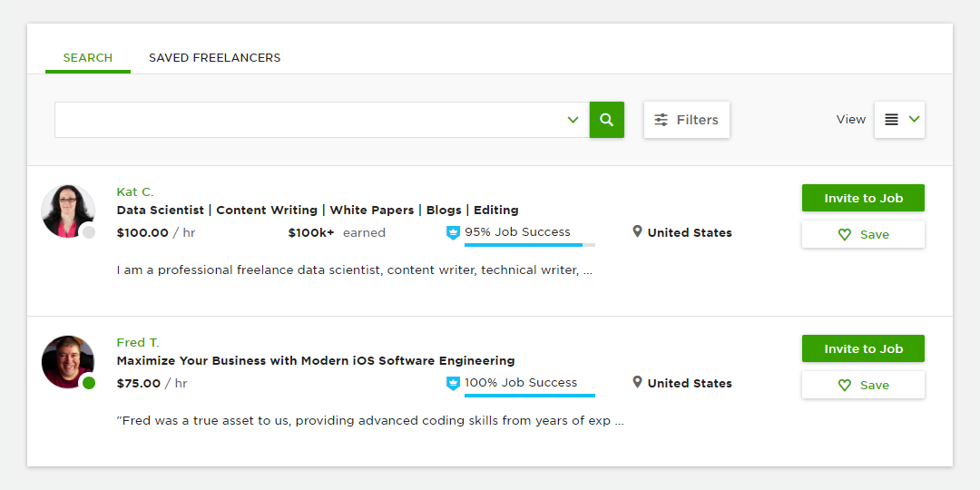Click into the freelancer search input field
Screen dimensions: 980x490
[309, 120]
